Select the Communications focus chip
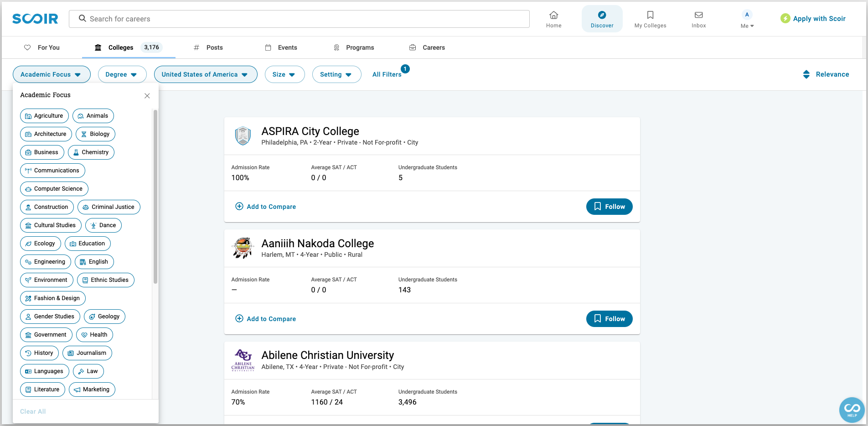Image resolution: width=868 pixels, height=426 pixels. click(52, 171)
